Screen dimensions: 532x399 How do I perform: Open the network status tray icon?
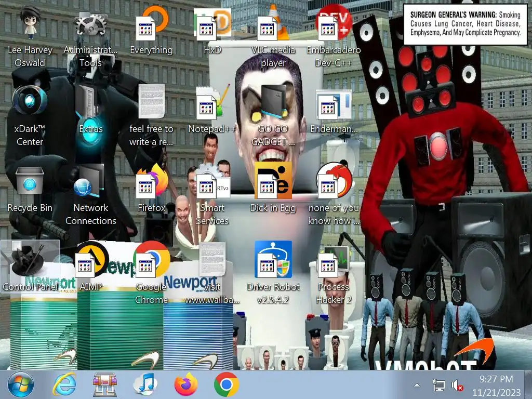coord(439,385)
